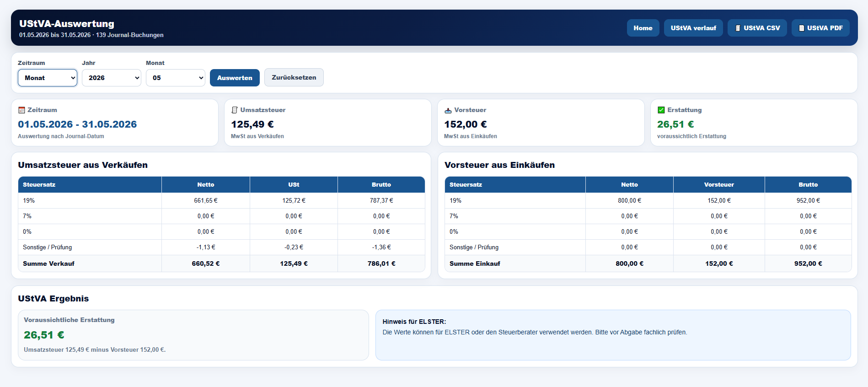Click the green checkmark icon beside Erstattung
This screenshot has height=387, width=868.
tap(661, 110)
